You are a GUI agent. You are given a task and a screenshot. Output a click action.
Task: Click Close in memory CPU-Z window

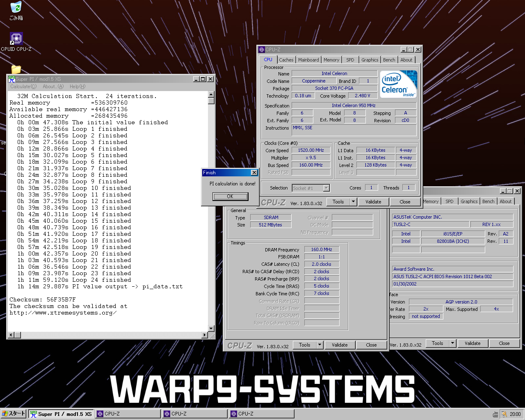pyautogui.click(x=372, y=345)
